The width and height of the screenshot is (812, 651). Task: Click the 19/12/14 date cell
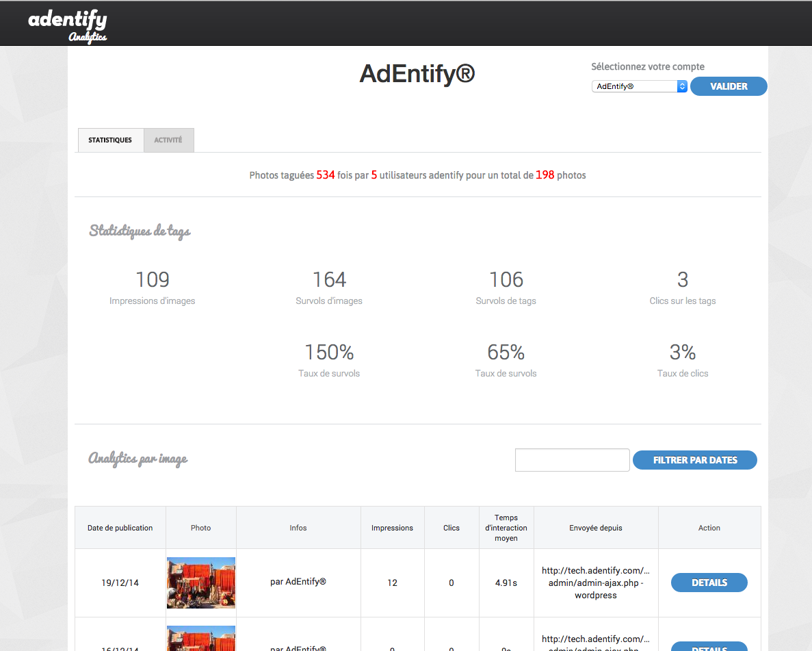pyautogui.click(x=120, y=583)
